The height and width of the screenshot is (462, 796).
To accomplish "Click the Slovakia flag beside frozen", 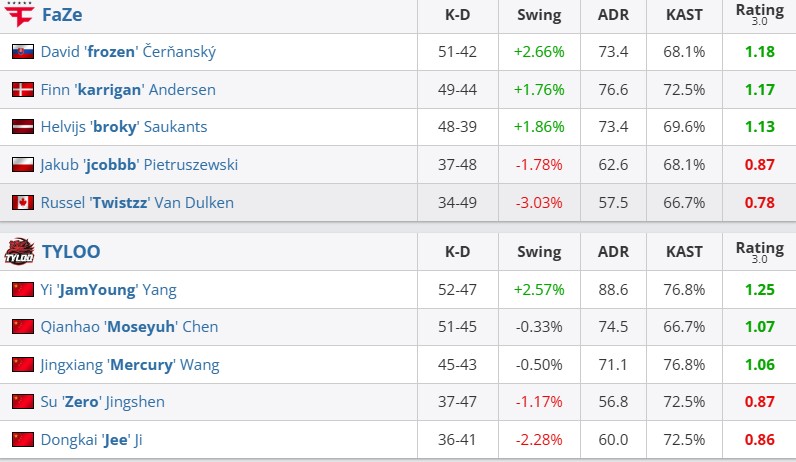I will [22, 52].
